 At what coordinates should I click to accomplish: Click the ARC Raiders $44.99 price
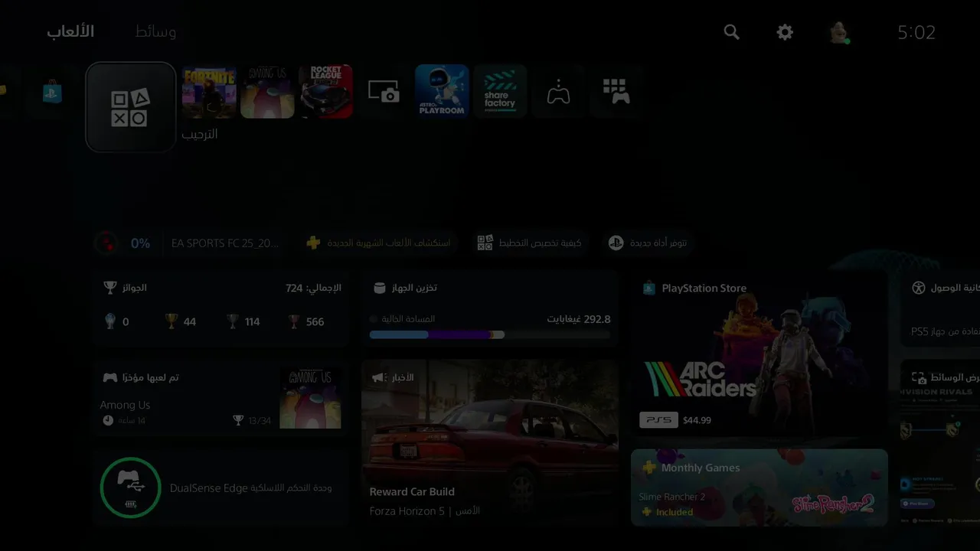(x=697, y=420)
